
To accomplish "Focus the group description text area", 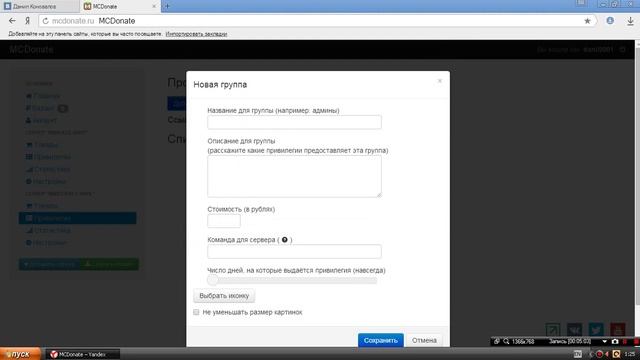I will (294, 176).
